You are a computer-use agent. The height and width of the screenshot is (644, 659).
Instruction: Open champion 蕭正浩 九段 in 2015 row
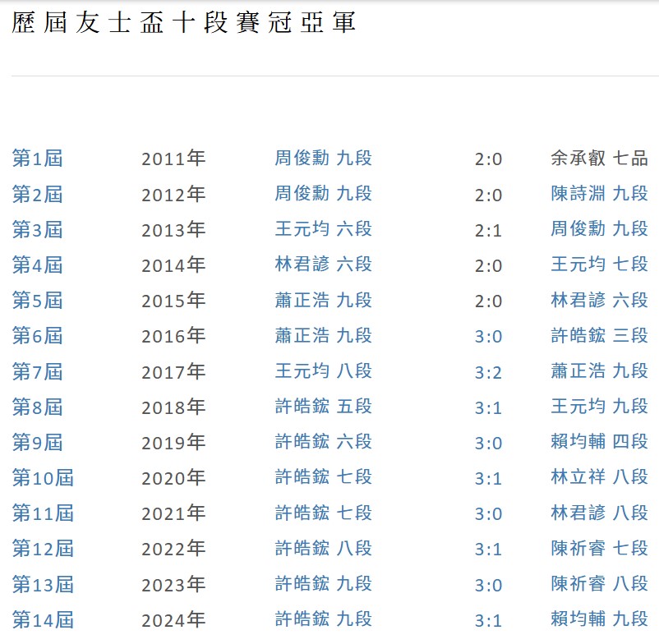(x=323, y=300)
